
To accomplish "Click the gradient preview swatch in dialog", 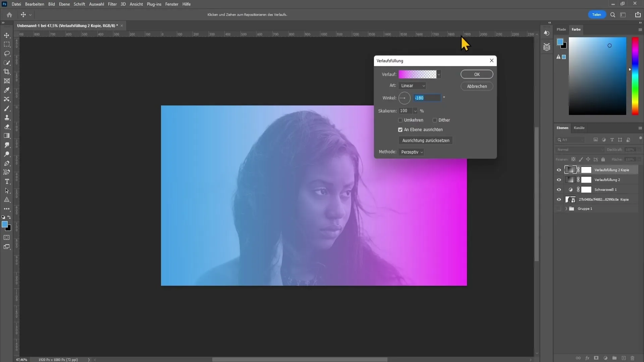I will click(x=417, y=74).
